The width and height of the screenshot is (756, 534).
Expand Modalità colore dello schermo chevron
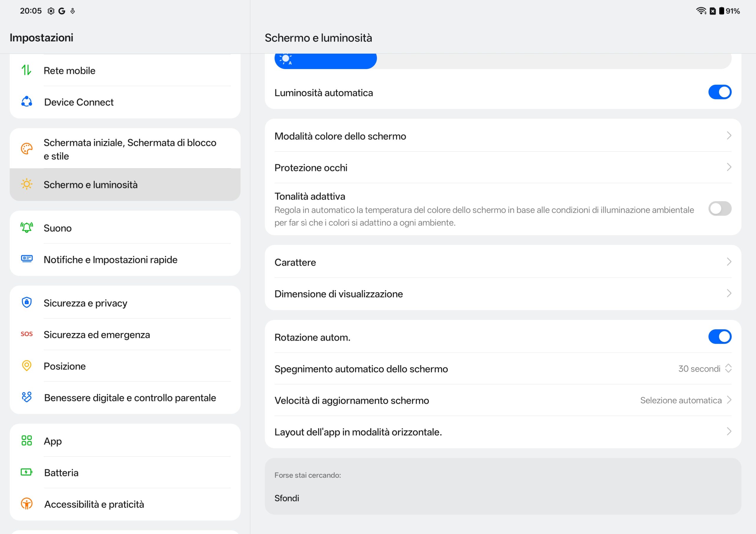pyautogui.click(x=729, y=135)
